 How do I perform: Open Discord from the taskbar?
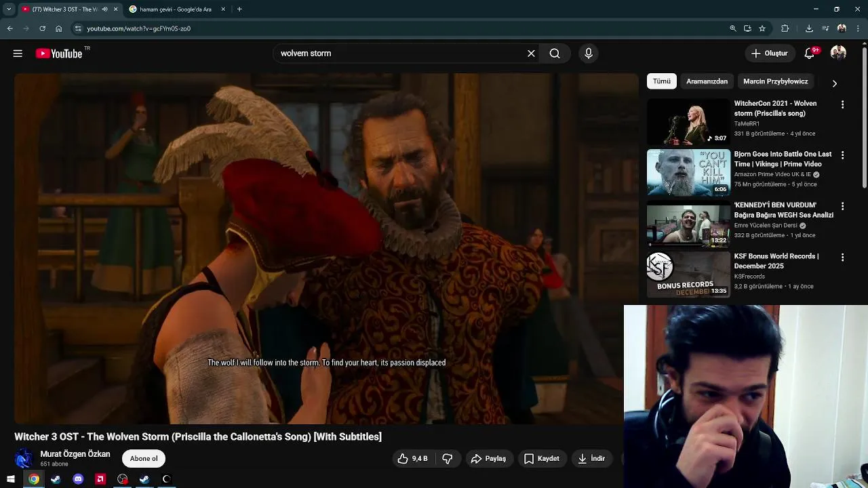pyautogui.click(x=78, y=479)
